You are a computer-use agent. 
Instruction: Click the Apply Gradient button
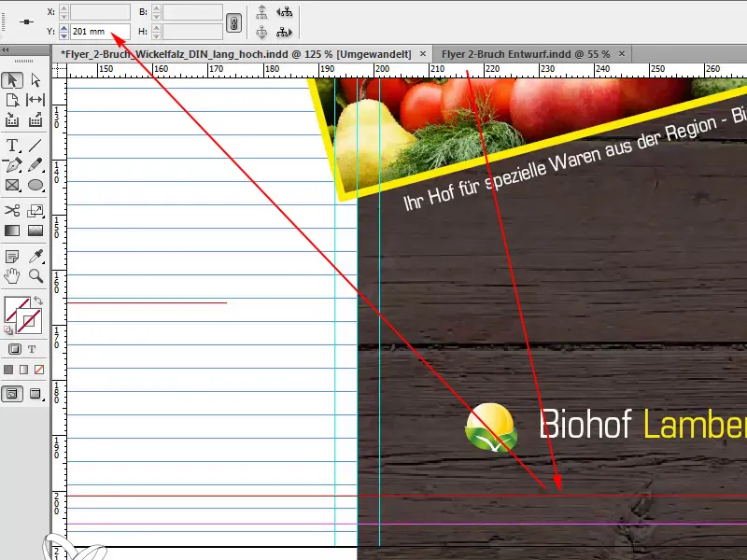tap(24, 370)
